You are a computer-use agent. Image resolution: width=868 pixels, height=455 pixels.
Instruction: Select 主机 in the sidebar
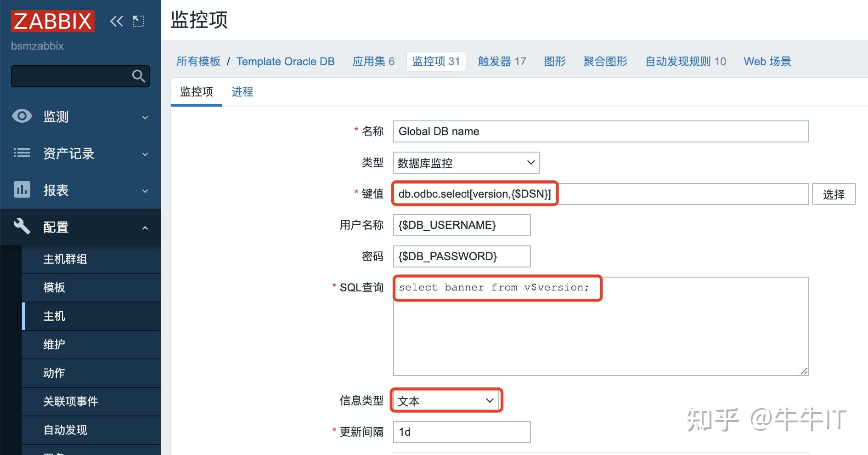91,316
